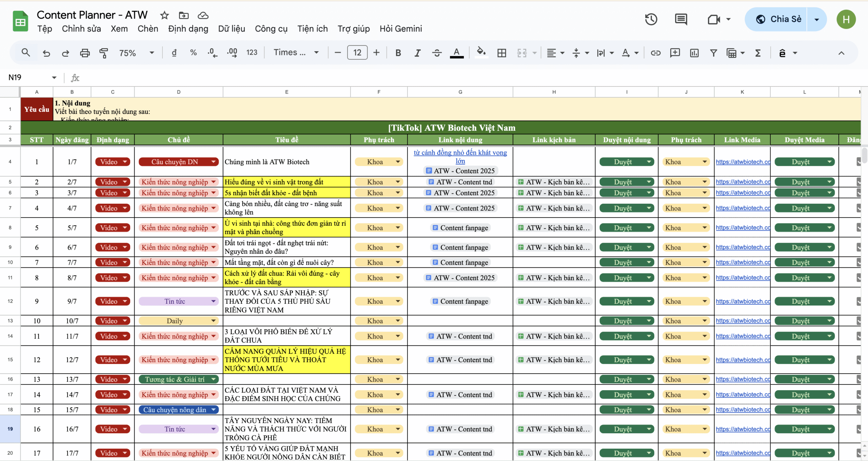Open the Định dạng menu
Viewport: 868px width, 461px height.
click(188, 29)
